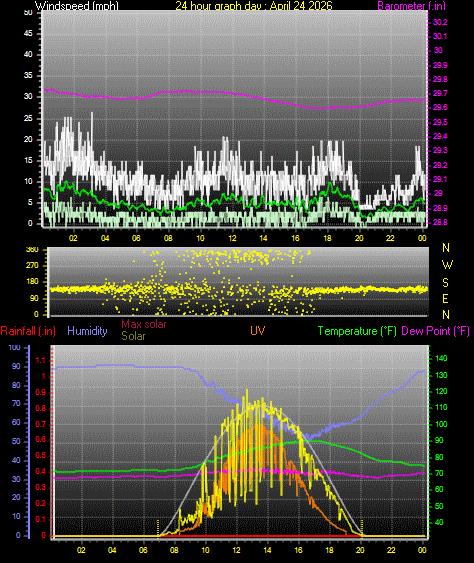
Task: Click the W compass direction label
Action: [x=447, y=265]
